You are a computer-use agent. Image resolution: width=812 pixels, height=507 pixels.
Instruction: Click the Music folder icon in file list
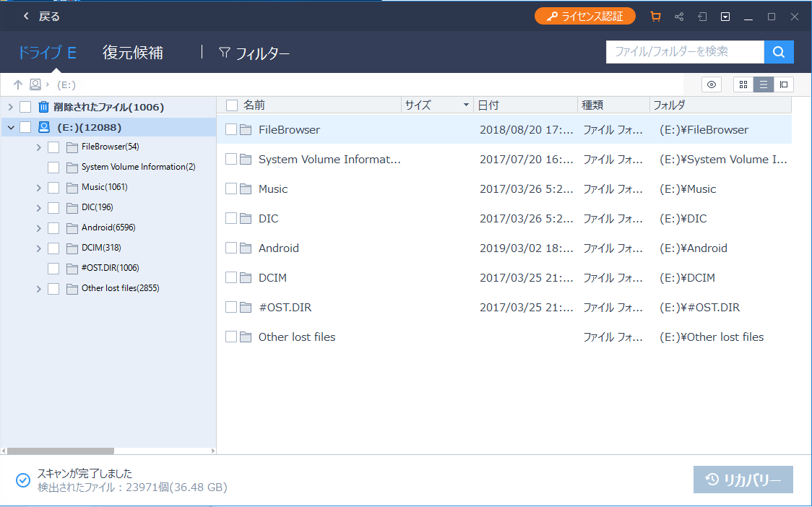pyautogui.click(x=246, y=189)
